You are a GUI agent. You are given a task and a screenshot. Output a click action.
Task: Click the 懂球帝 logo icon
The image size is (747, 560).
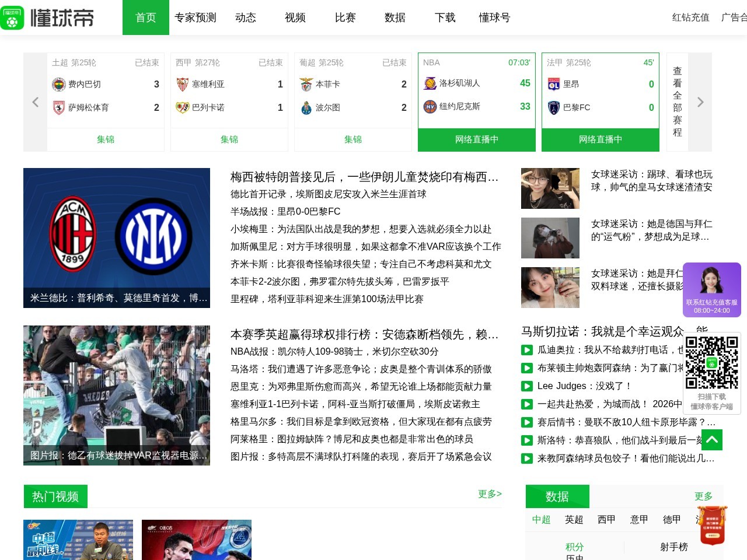(12, 17)
